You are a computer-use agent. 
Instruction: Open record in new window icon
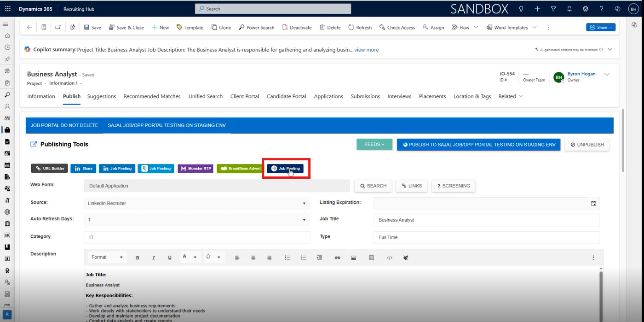pos(58,27)
